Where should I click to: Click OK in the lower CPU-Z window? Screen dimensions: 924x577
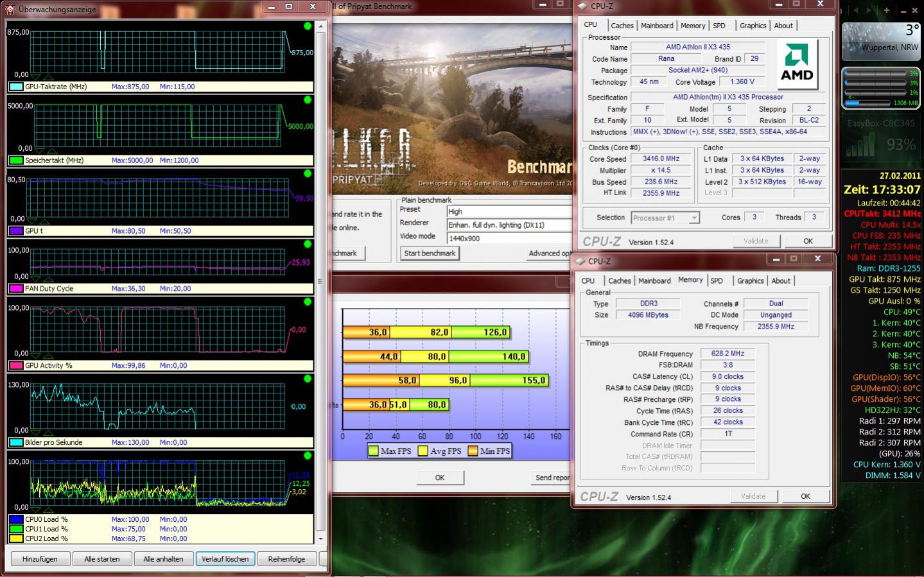click(x=805, y=496)
